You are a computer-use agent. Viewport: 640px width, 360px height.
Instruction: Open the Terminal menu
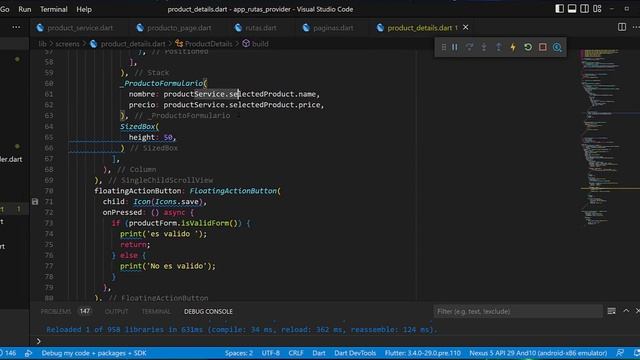point(53,9)
